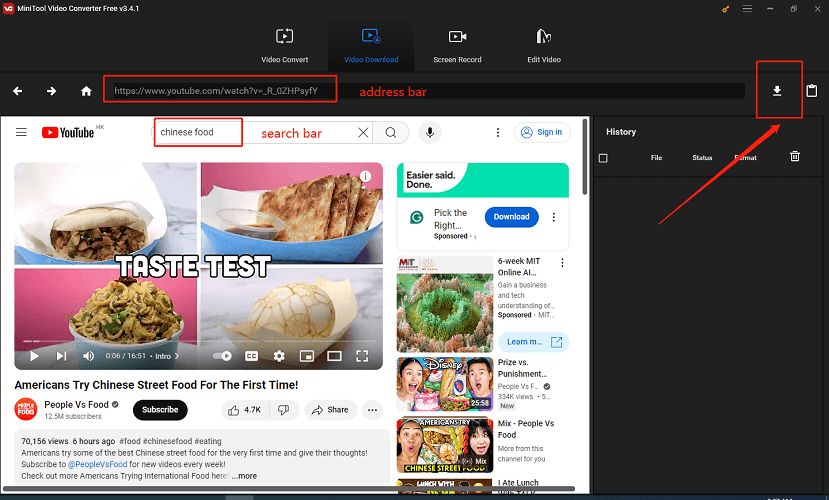Dislike the video with thumbs down

(x=284, y=410)
